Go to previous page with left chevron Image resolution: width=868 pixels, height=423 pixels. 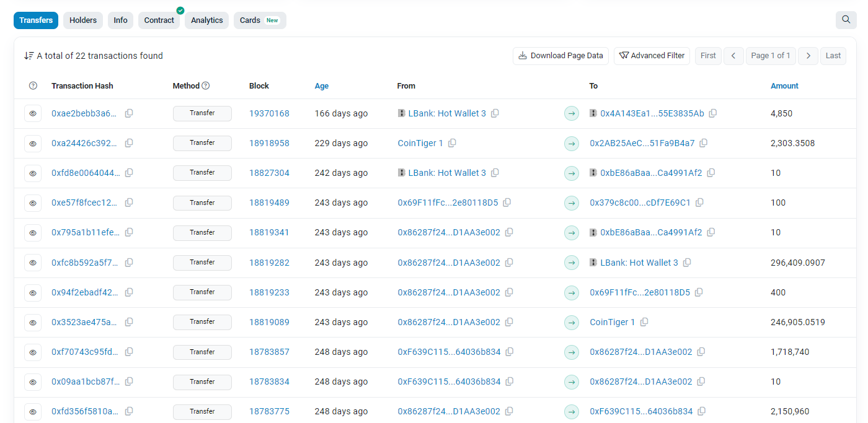point(733,56)
